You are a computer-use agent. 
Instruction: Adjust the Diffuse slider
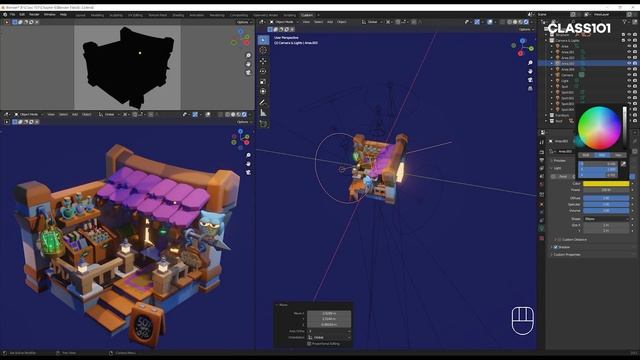click(606, 198)
